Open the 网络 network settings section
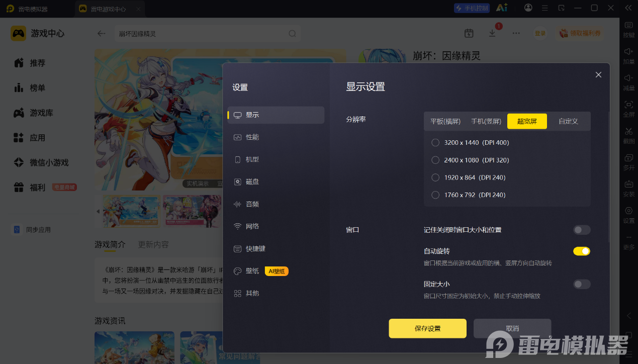This screenshot has height=364, width=638. 276,226
